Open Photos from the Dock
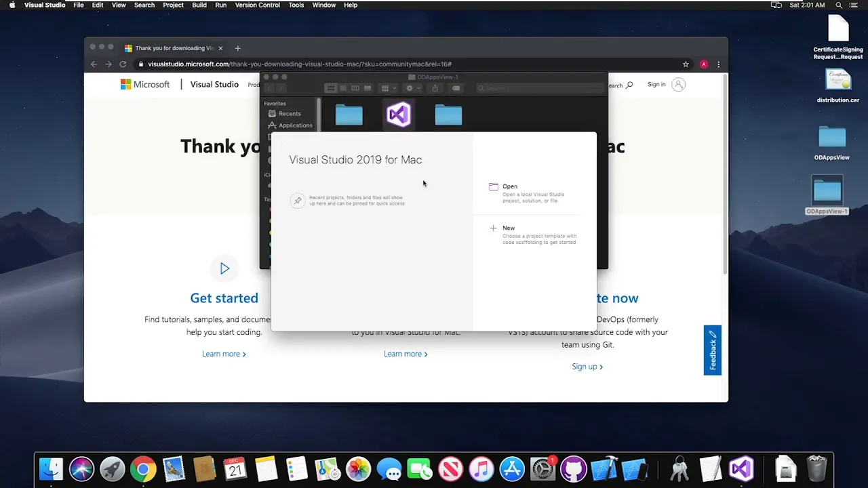This screenshot has height=488, width=868. [358, 469]
